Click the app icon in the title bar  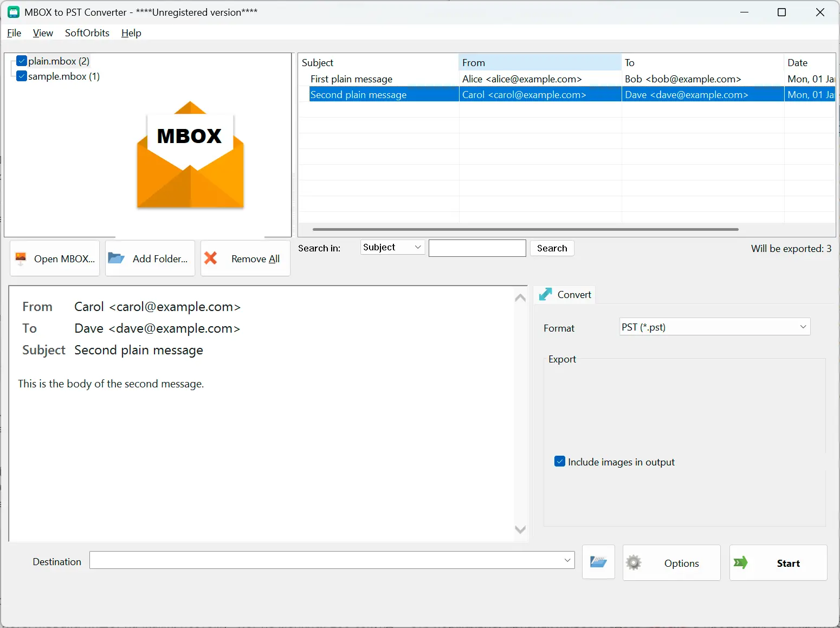(x=14, y=12)
